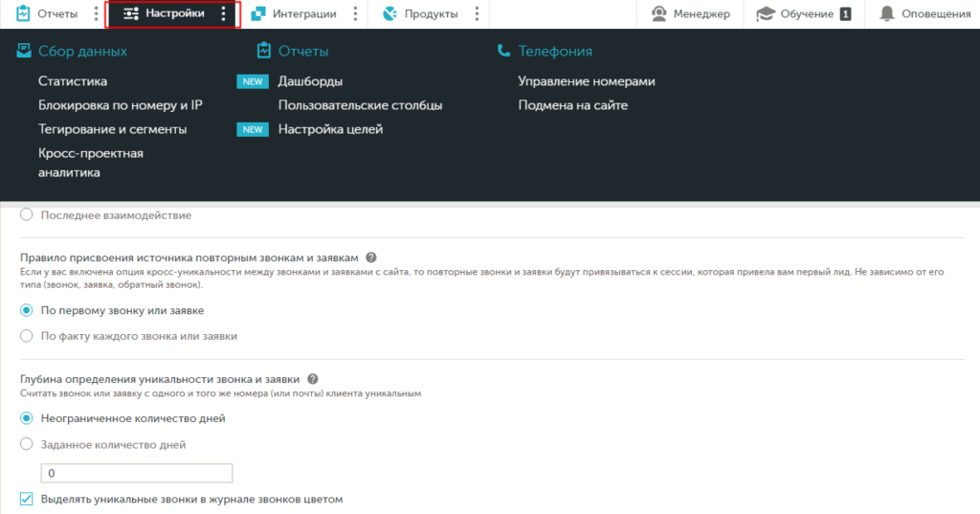Image resolution: width=980 pixels, height=514 pixels.
Task: Click the Отчеты clipboard icon in top bar
Action: 24,13
